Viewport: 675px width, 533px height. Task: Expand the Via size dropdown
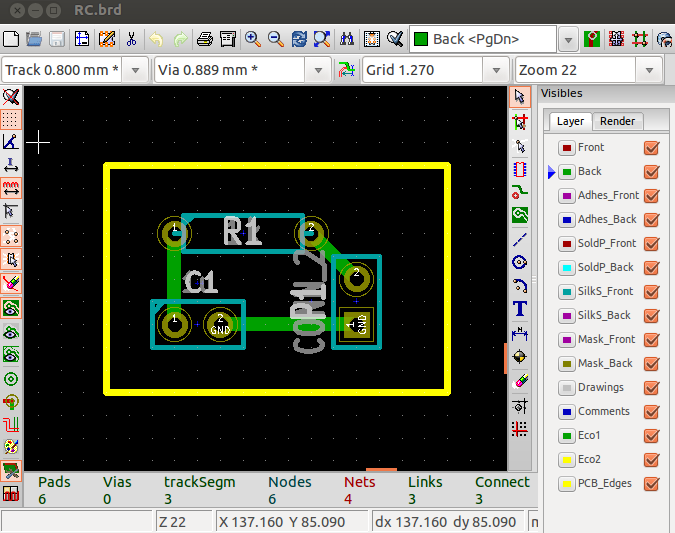[319, 70]
